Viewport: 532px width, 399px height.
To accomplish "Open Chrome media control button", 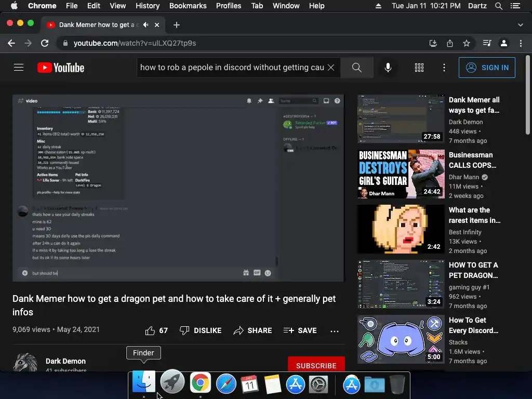I will click(x=487, y=43).
